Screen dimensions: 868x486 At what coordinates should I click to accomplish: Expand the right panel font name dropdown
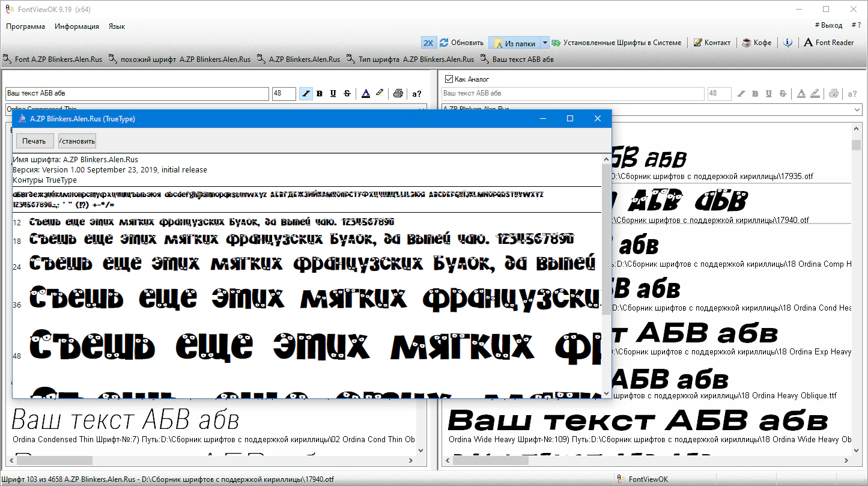coord(857,110)
